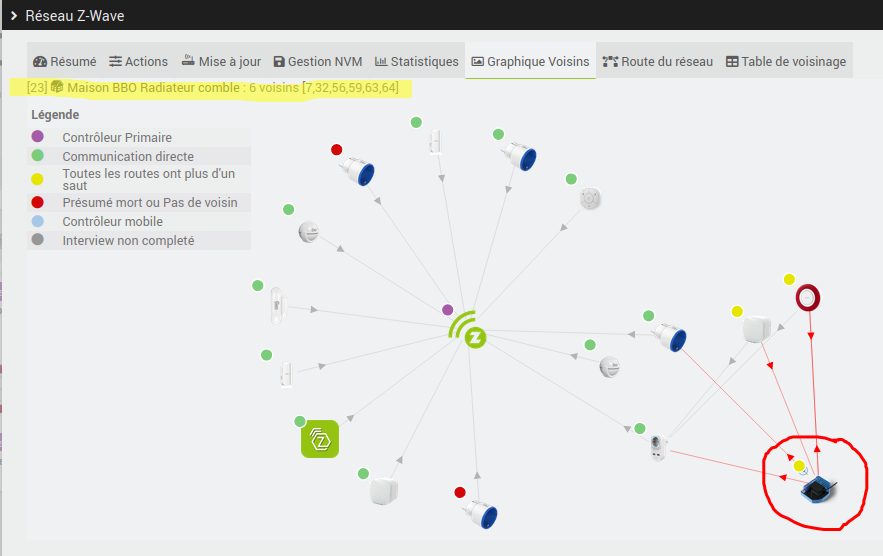
Task: Click the 'Légende' heading
Action: 55,115
